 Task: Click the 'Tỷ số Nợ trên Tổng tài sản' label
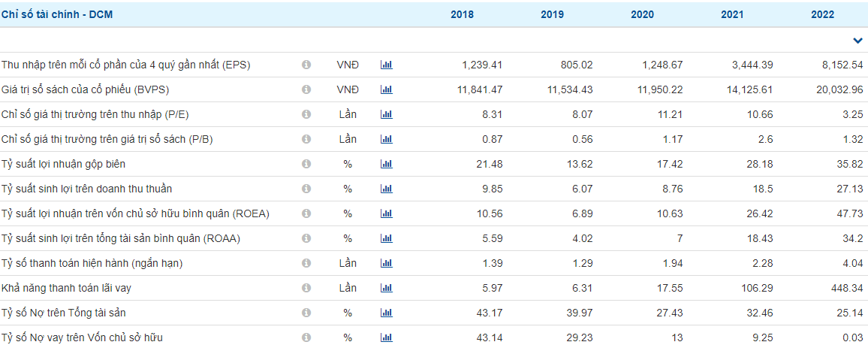[64, 313]
